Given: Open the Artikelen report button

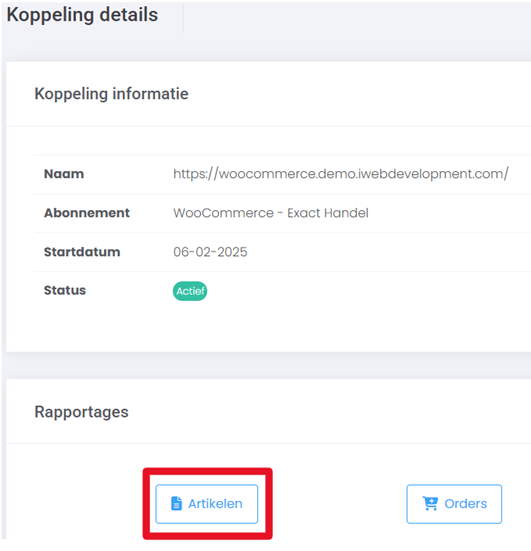Looking at the screenshot, I should (x=207, y=504).
